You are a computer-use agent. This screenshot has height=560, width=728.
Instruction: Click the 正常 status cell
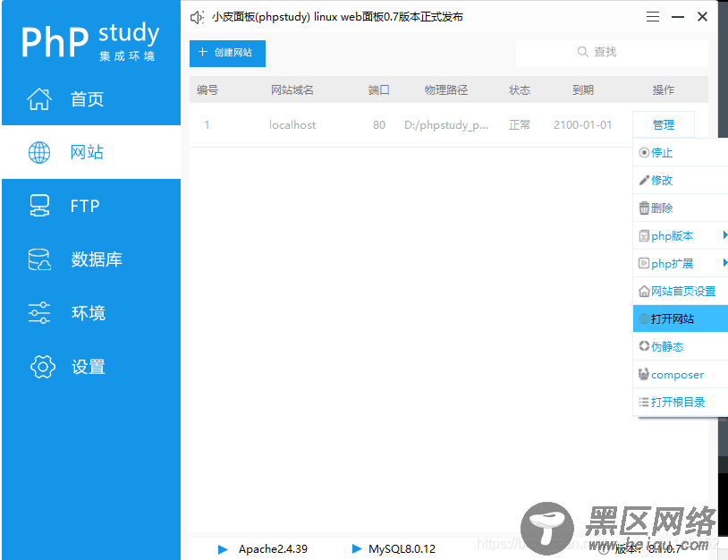(x=520, y=125)
